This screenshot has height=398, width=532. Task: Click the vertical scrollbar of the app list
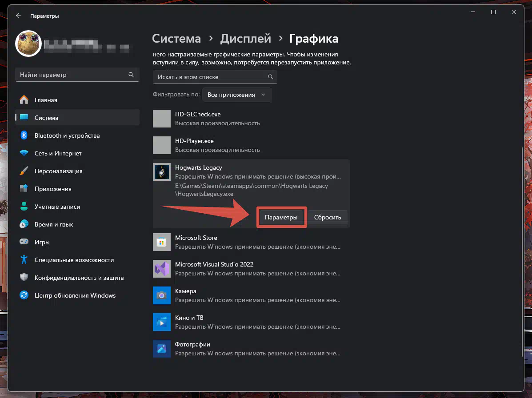[522, 252]
